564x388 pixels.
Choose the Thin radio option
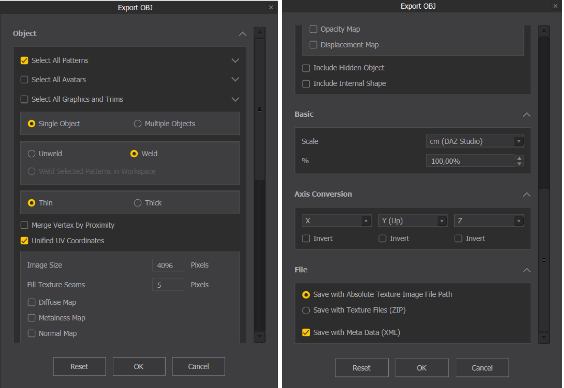(31, 203)
